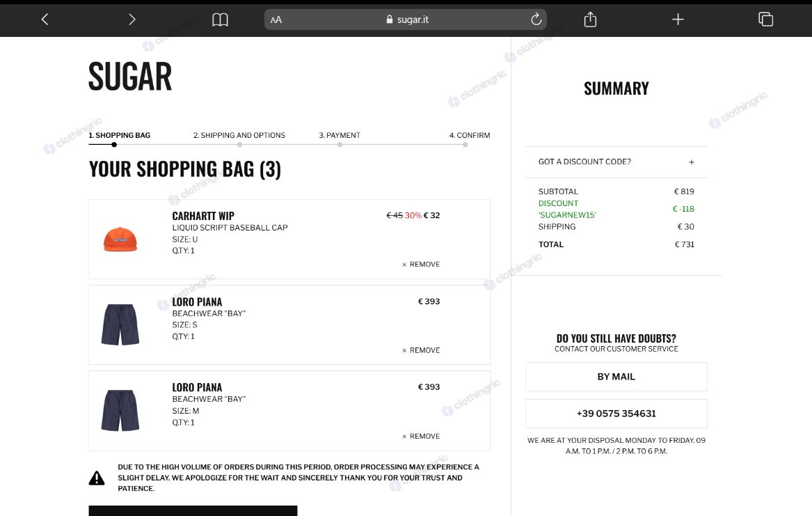
Task: Click the red 30% discount label
Action: 413,215
